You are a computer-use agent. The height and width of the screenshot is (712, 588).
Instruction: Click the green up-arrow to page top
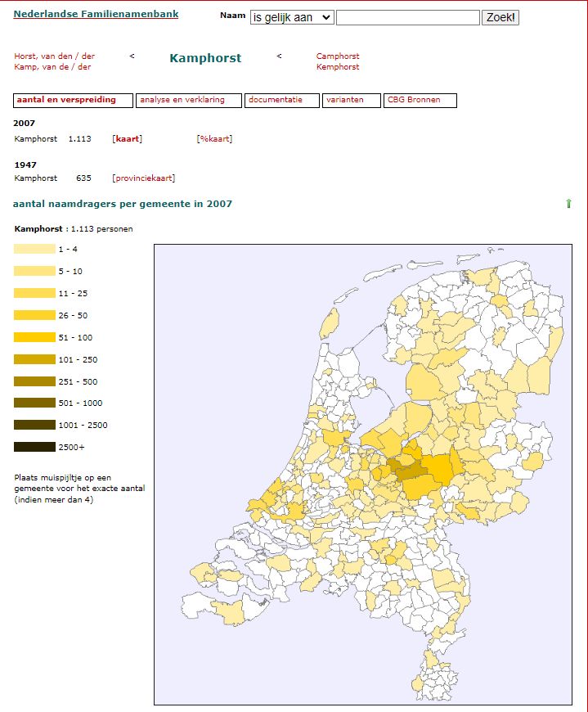(x=568, y=204)
